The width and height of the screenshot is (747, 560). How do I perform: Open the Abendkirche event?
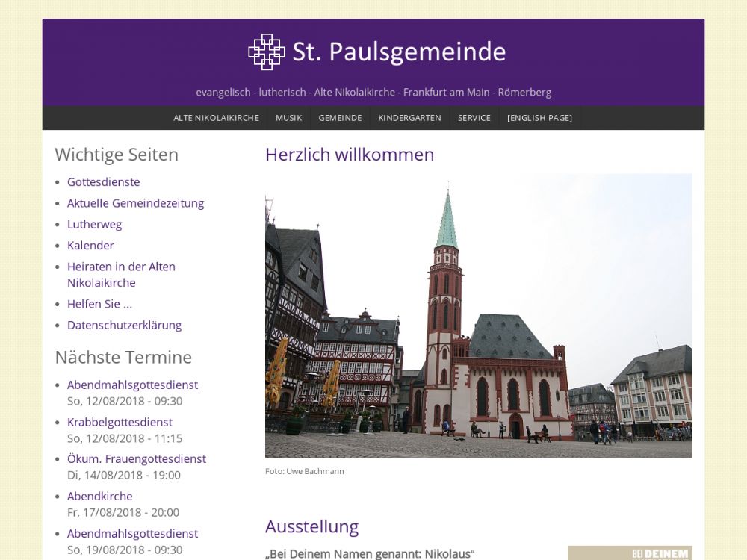(99, 496)
